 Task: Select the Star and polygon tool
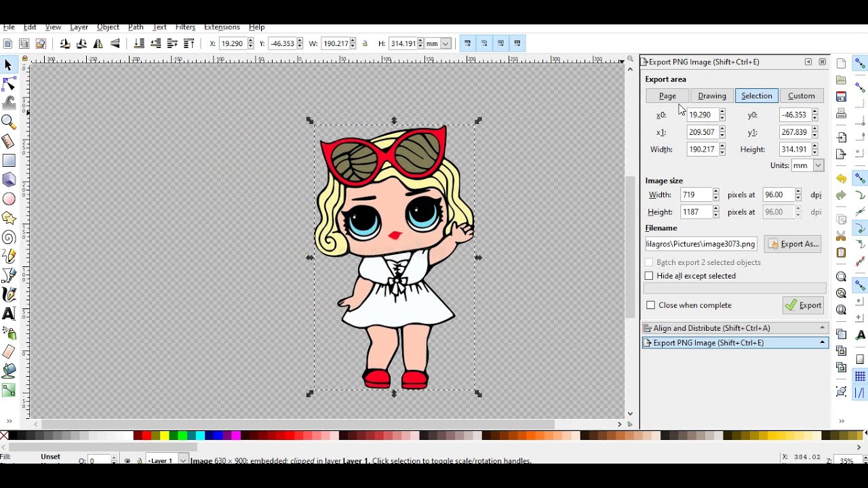coord(9,218)
